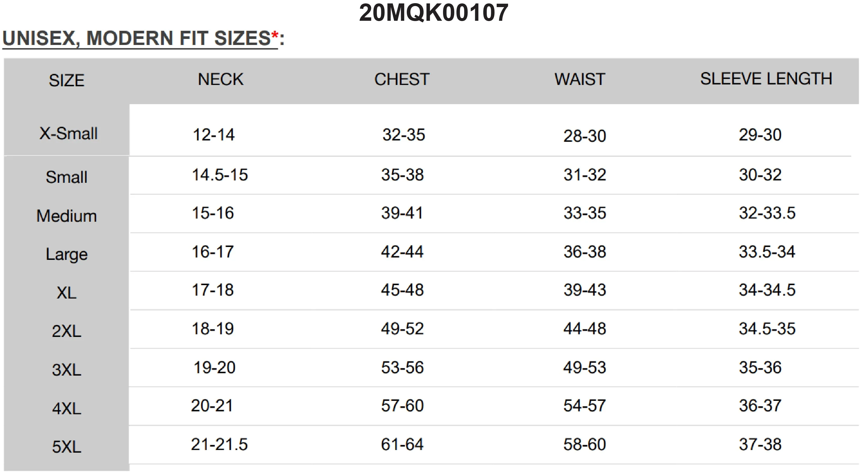Click the 3XL waist value 49-53
Viewport: 868px width, 475px height.
585,367
